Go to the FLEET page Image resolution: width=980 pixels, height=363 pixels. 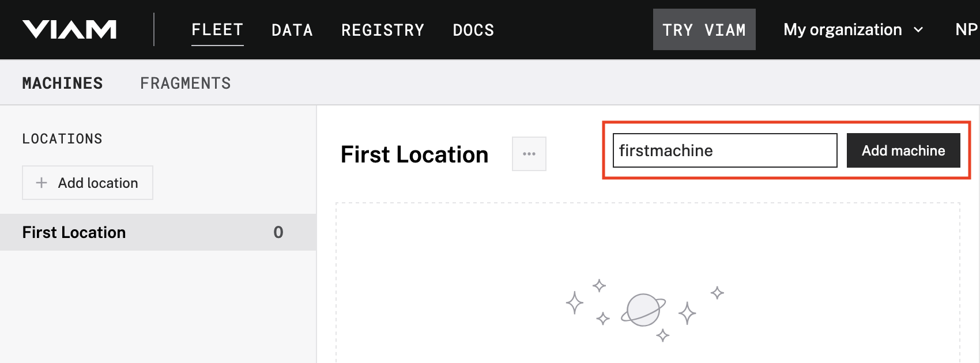click(x=217, y=29)
